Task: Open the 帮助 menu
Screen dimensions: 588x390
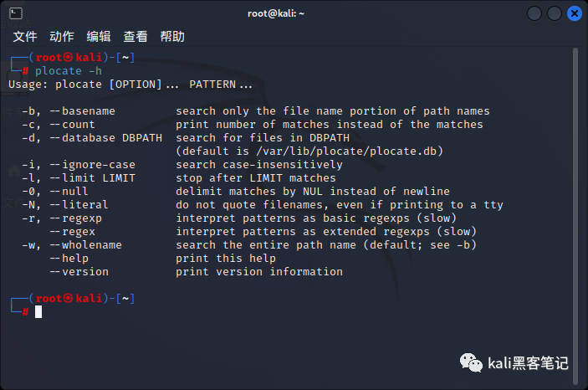Action: click(172, 37)
